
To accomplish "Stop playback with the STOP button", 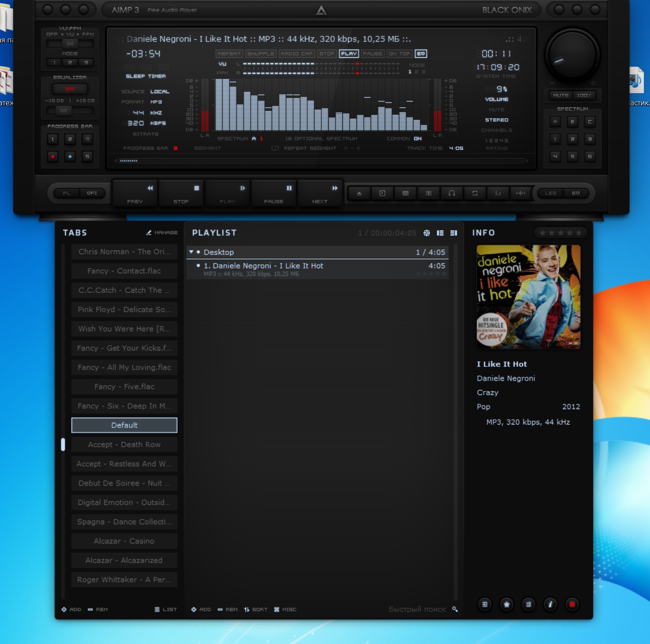I will coord(181,193).
